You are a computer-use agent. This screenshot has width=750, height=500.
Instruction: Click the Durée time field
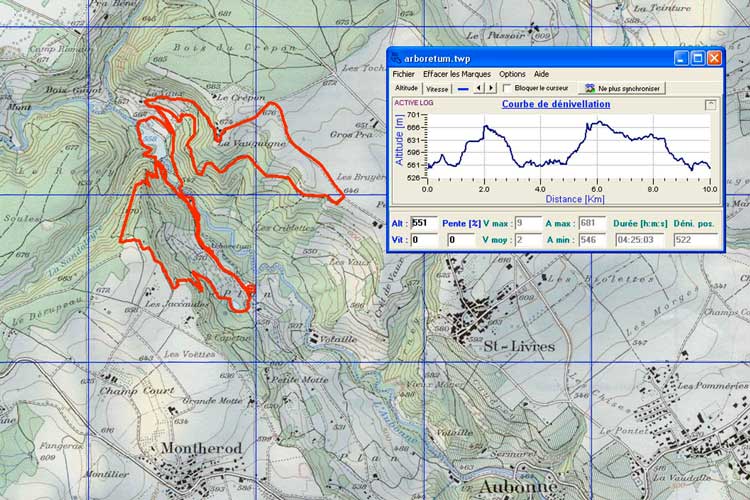[640, 240]
